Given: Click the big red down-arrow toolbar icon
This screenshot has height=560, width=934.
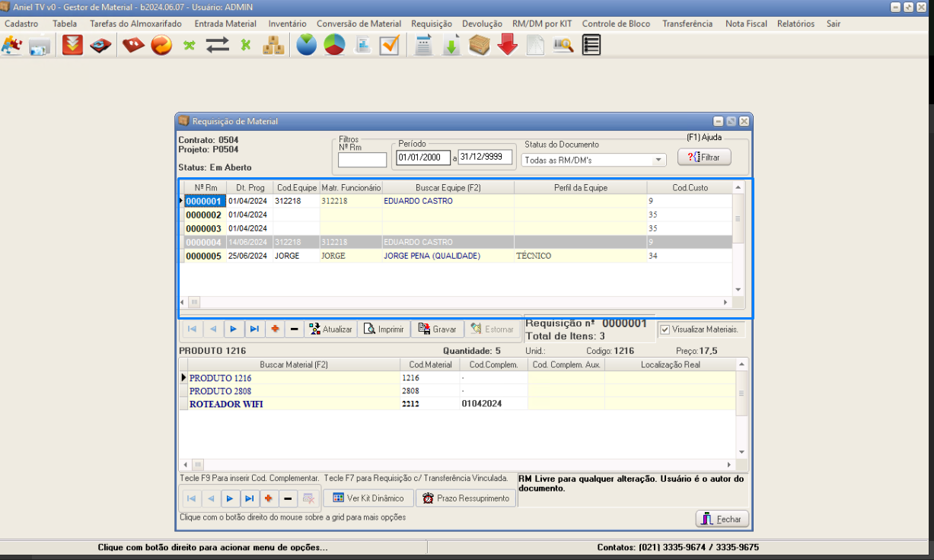Looking at the screenshot, I should [x=508, y=46].
